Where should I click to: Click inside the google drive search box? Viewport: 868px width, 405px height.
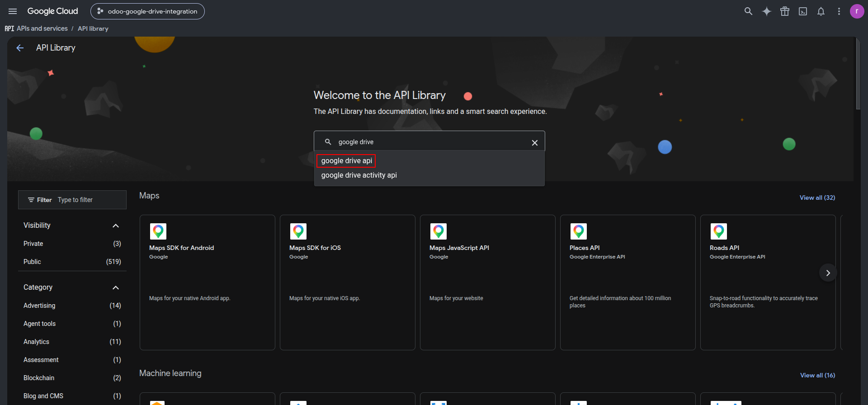[429, 142]
